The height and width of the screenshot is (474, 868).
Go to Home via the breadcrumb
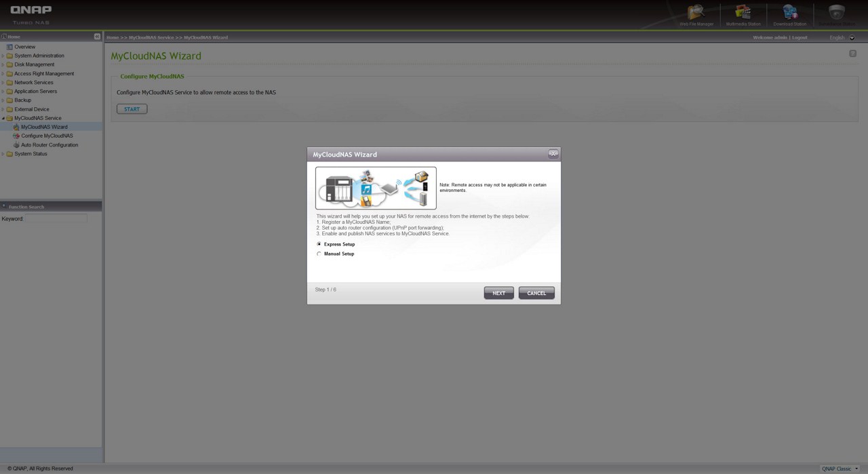pos(113,37)
